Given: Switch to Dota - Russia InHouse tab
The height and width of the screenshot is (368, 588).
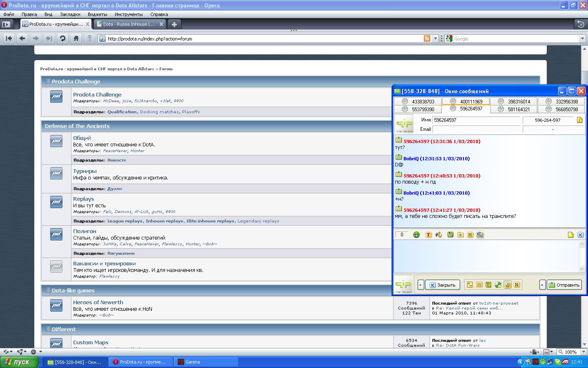Looking at the screenshot, I should 129,24.
